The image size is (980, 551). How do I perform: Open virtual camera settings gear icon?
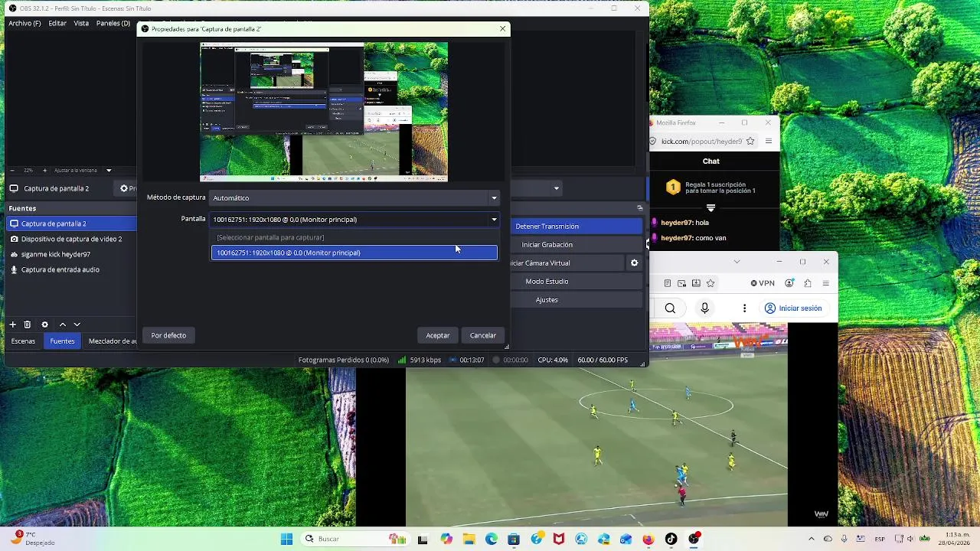pos(634,263)
